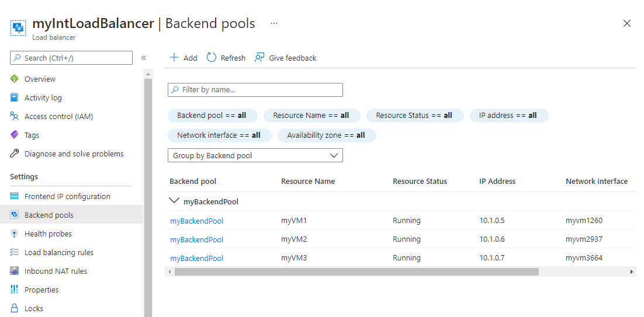Click the Health probes icon
The width and height of the screenshot is (644, 317).
pos(15,234)
